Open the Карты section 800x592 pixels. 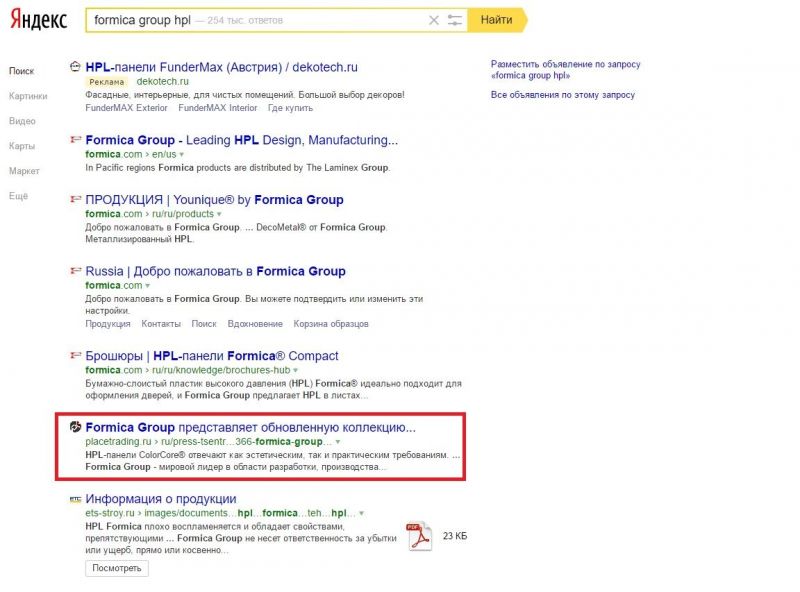pyautogui.click(x=22, y=146)
